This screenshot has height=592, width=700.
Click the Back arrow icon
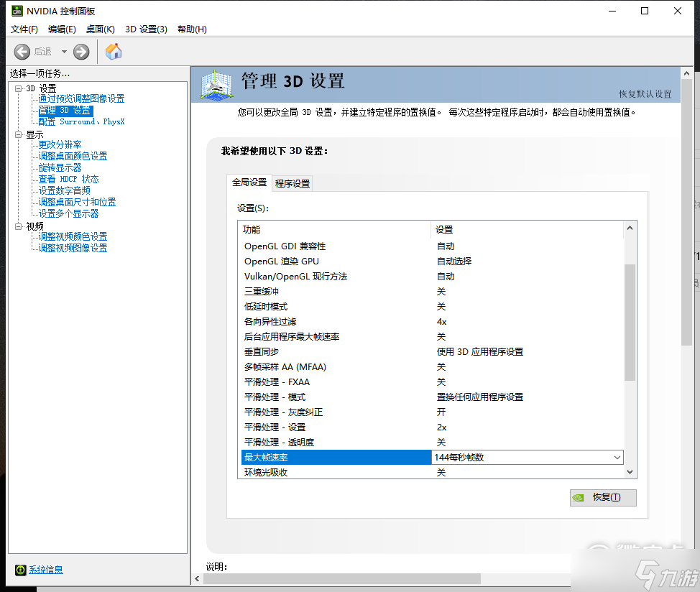tap(22, 52)
